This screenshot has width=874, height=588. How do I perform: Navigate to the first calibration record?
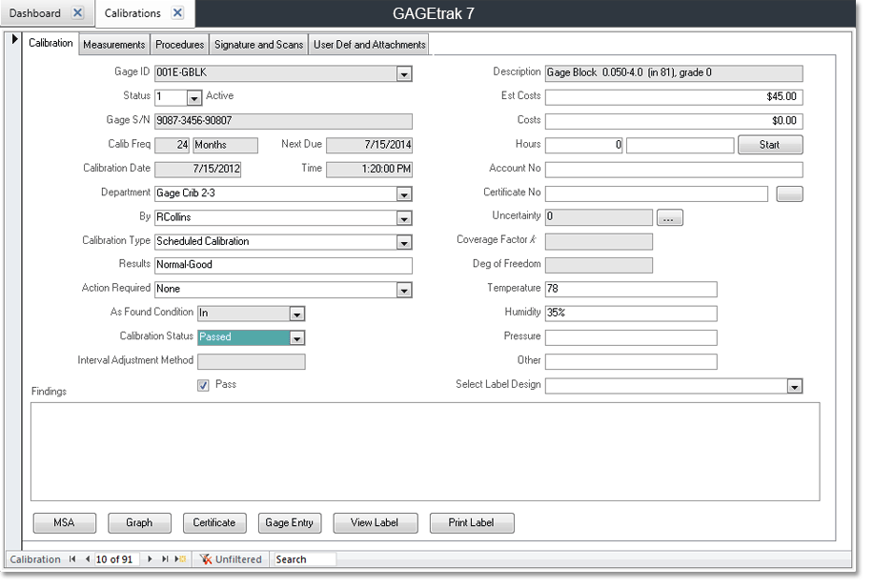pyautogui.click(x=72, y=559)
